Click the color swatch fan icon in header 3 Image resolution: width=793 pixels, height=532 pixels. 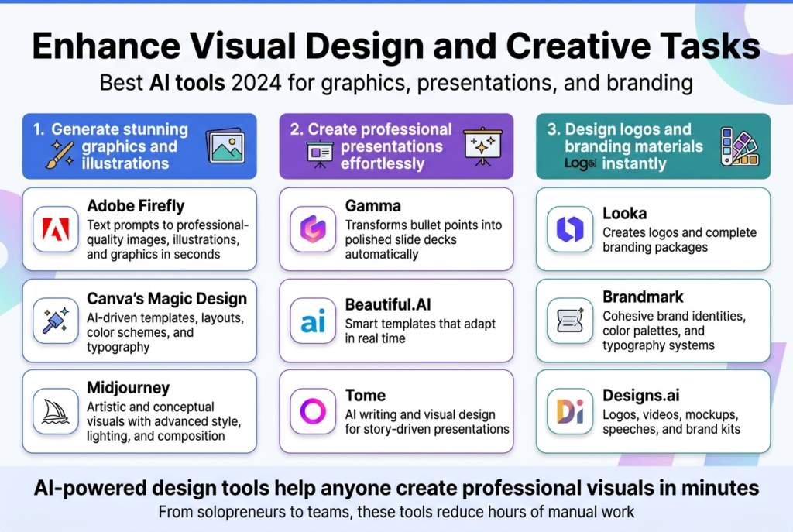[740, 146]
